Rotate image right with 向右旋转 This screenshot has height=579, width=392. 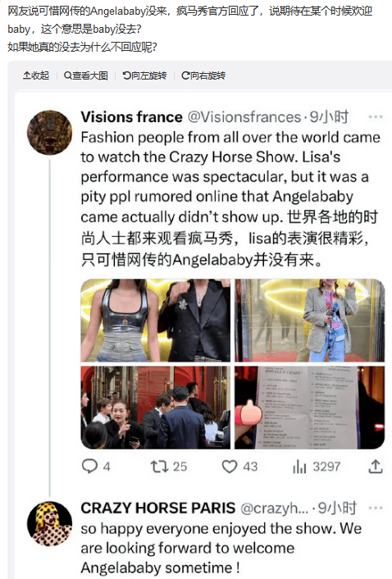pos(203,75)
